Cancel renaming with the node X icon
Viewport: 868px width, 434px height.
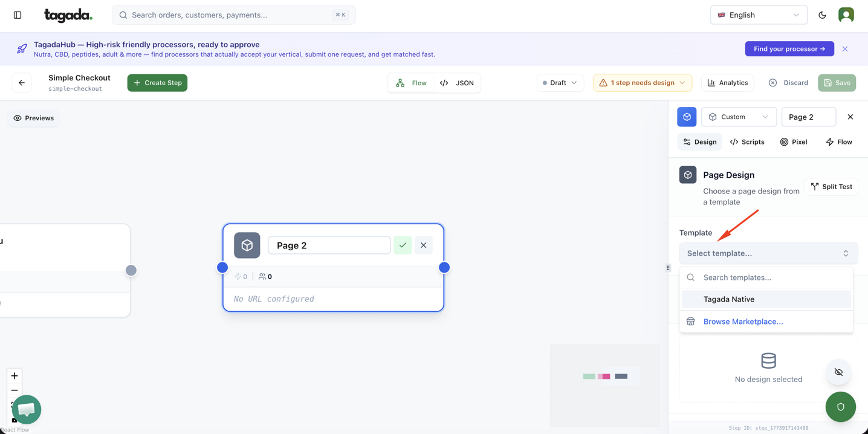pyautogui.click(x=423, y=245)
